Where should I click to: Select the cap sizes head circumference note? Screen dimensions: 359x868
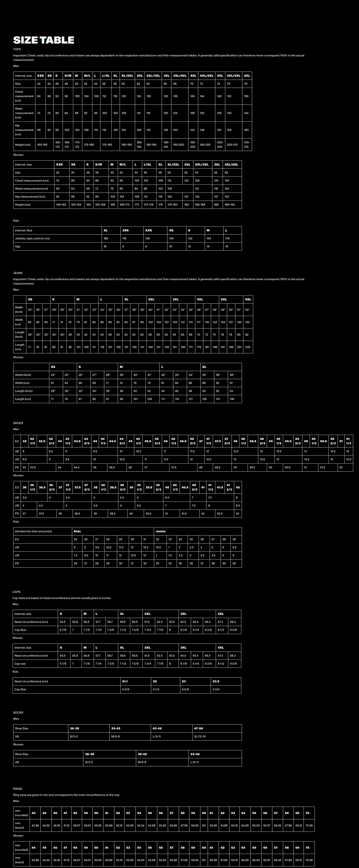pos(62,598)
